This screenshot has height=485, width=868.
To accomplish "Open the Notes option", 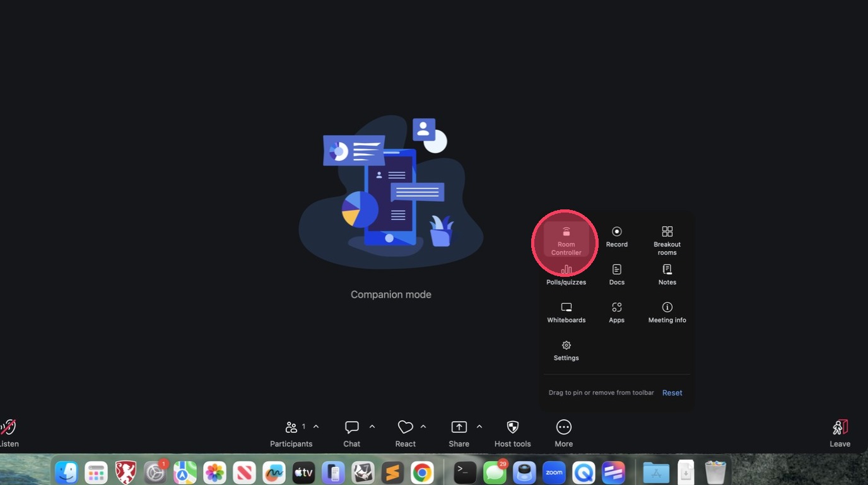I will pos(667,274).
